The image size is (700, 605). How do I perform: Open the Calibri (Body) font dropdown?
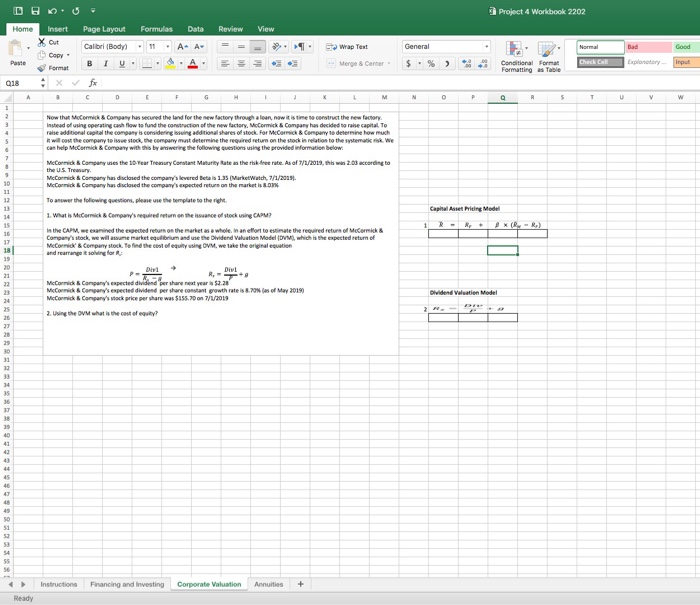coord(140,46)
